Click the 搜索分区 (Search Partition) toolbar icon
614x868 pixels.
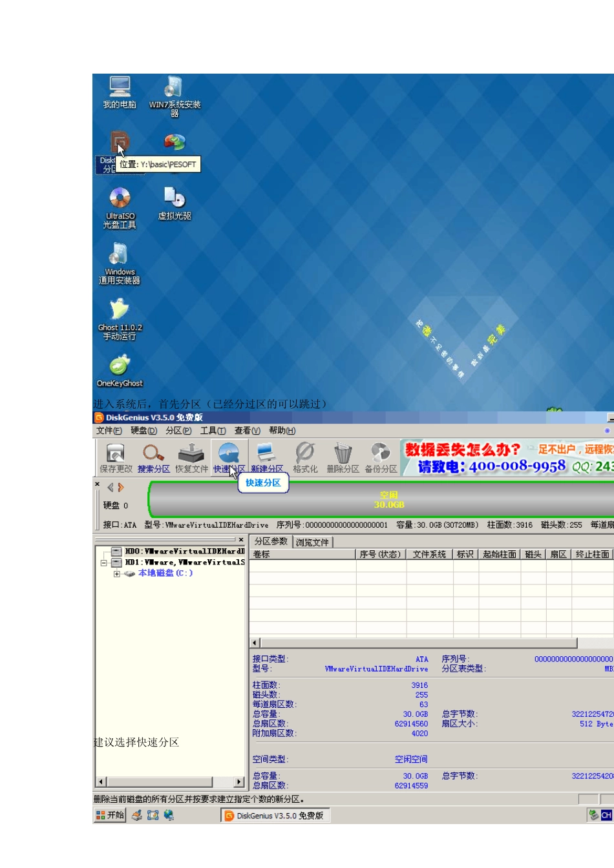point(153,457)
